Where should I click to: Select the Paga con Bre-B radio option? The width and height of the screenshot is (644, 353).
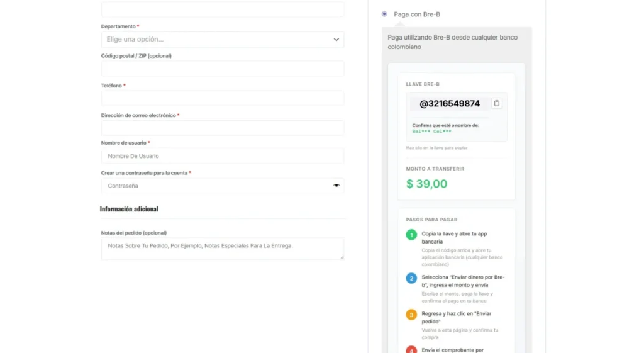[x=384, y=14]
